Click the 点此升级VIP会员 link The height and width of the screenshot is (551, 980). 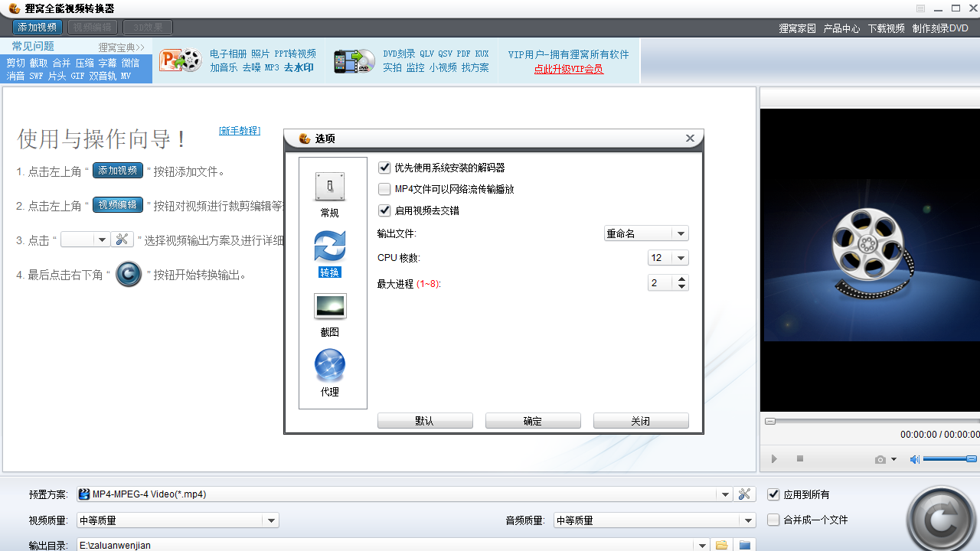point(568,68)
